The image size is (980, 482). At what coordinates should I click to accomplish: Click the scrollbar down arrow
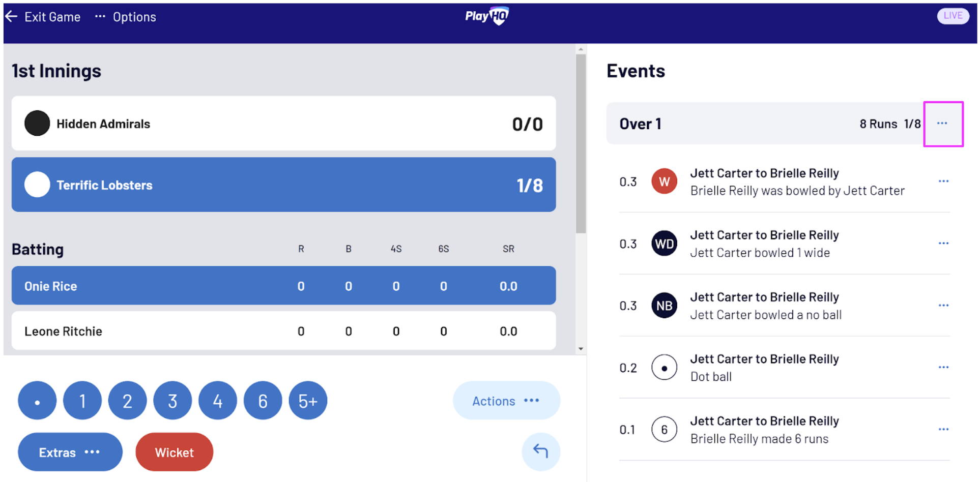pos(581,349)
